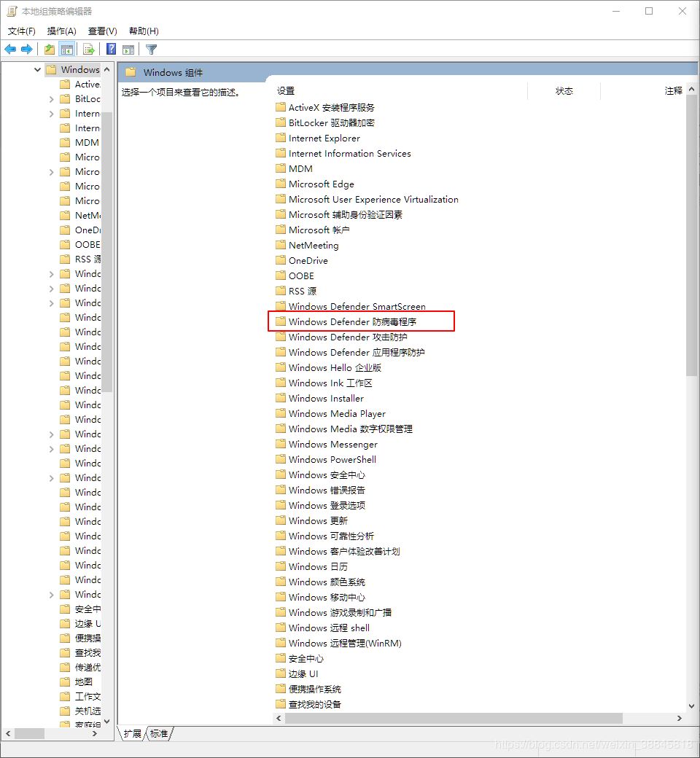Open Help via the question mark icon

[x=112, y=50]
